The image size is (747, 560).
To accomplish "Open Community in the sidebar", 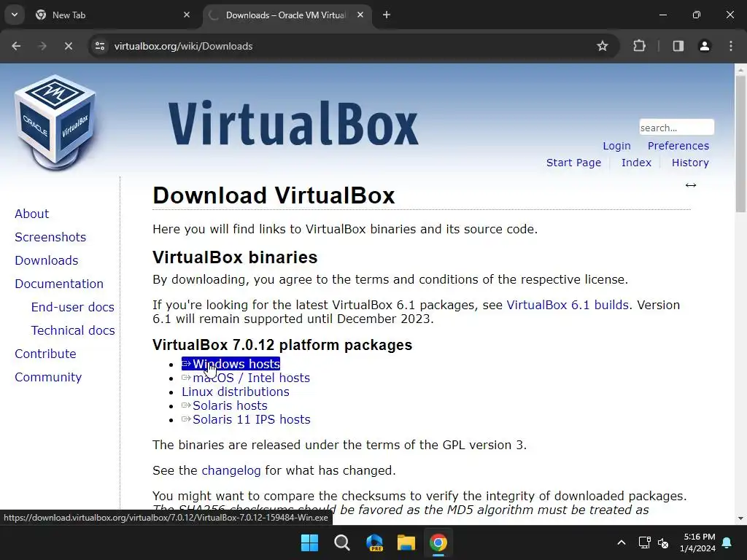I will click(x=48, y=377).
